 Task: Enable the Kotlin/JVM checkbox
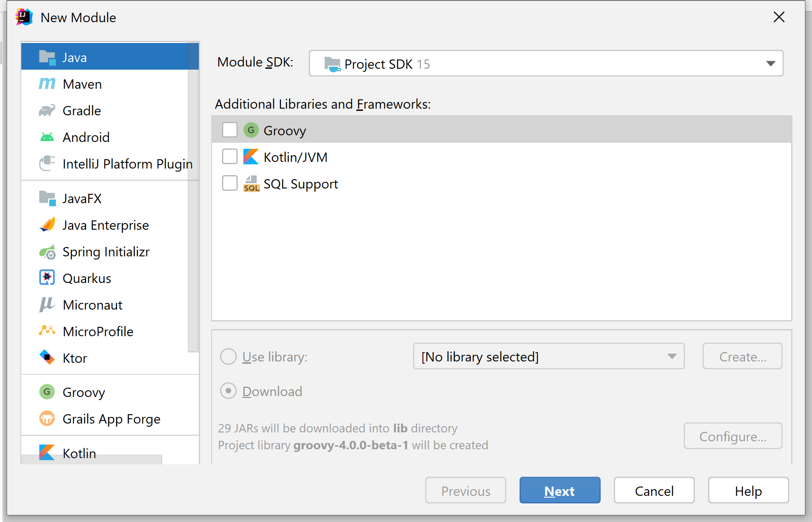tap(230, 157)
